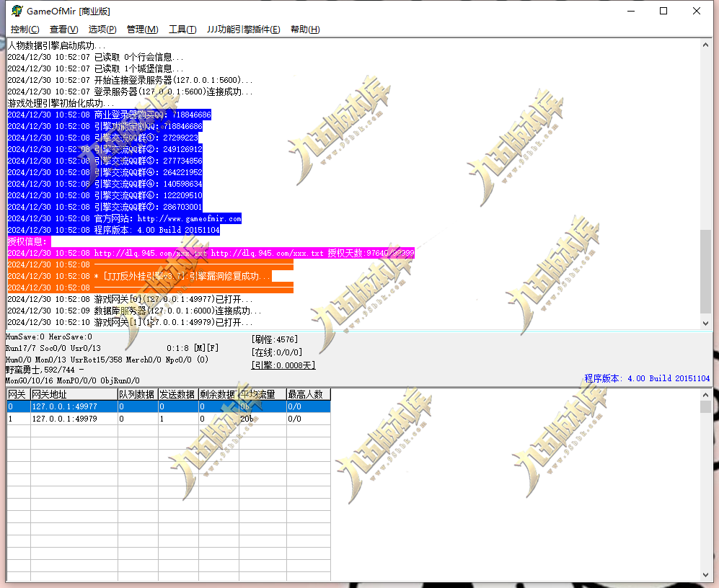Click the GameOfMir app icon in title bar
Viewport: 719px width, 588px height.
(x=17, y=11)
